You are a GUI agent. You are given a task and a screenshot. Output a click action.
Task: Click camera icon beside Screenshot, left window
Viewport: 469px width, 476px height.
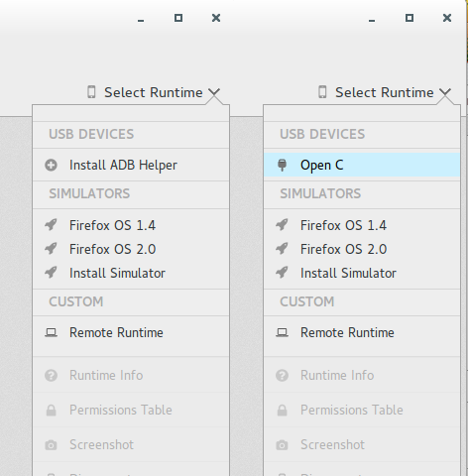pyautogui.click(x=51, y=445)
